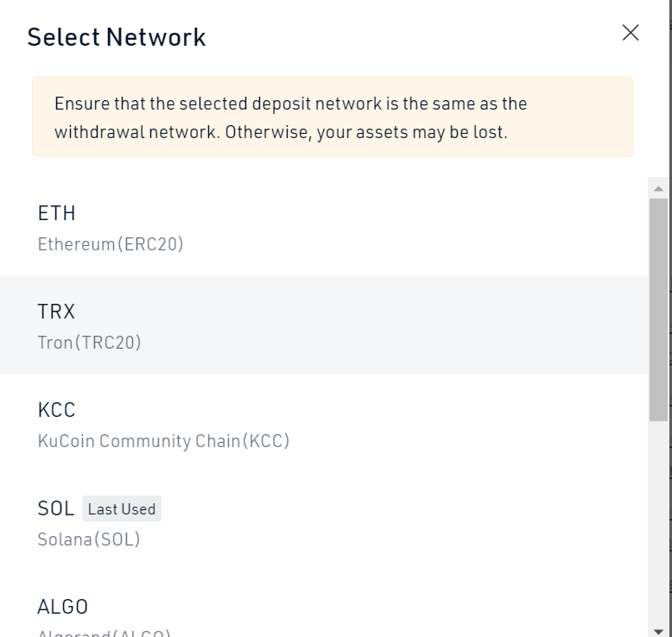Click KuCoin Community Chain(KCC) description

(163, 441)
